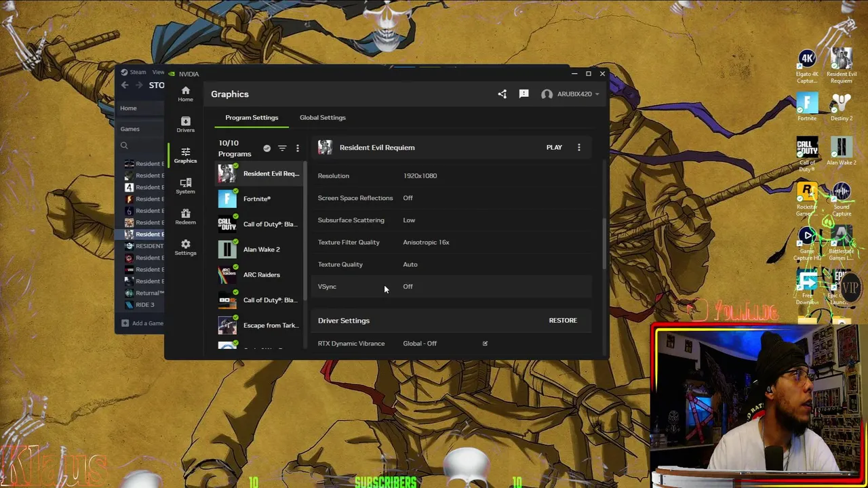The height and width of the screenshot is (488, 868).
Task: Change the VSync Off value
Action: tap(408, 286)
